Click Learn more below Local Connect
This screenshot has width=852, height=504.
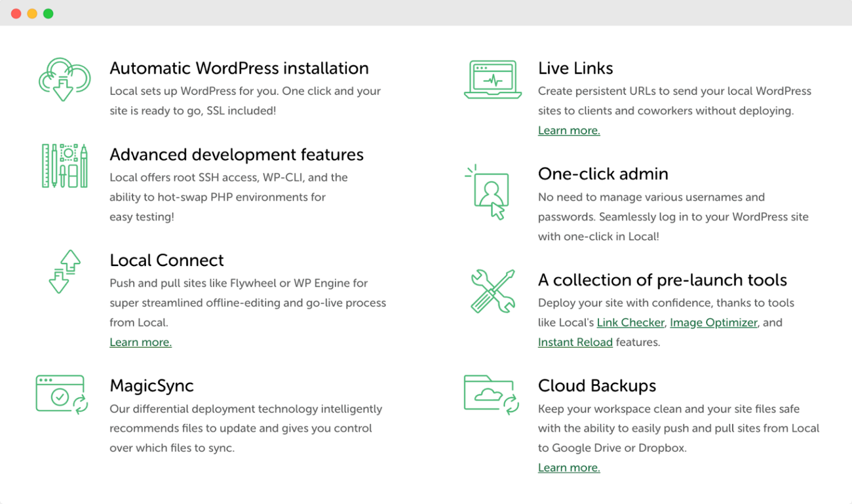point(140,342)
